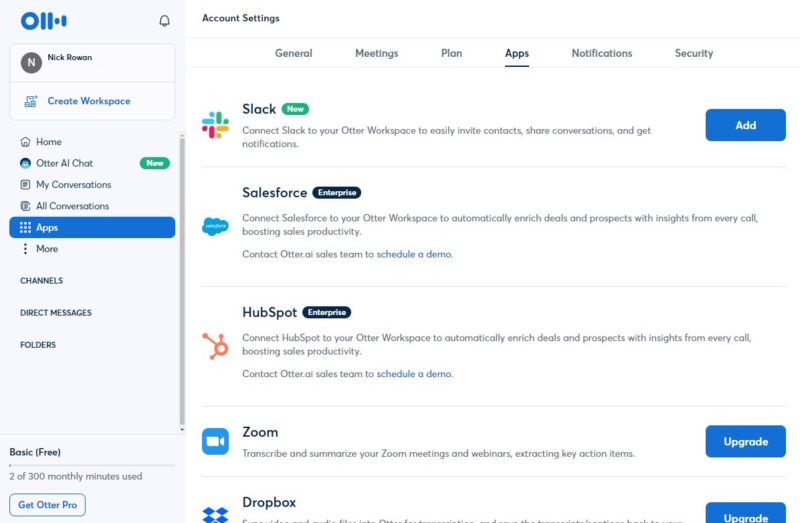The image size is (800, 523).
Task: Click the Salesforce heading
Action: (274, 192)
